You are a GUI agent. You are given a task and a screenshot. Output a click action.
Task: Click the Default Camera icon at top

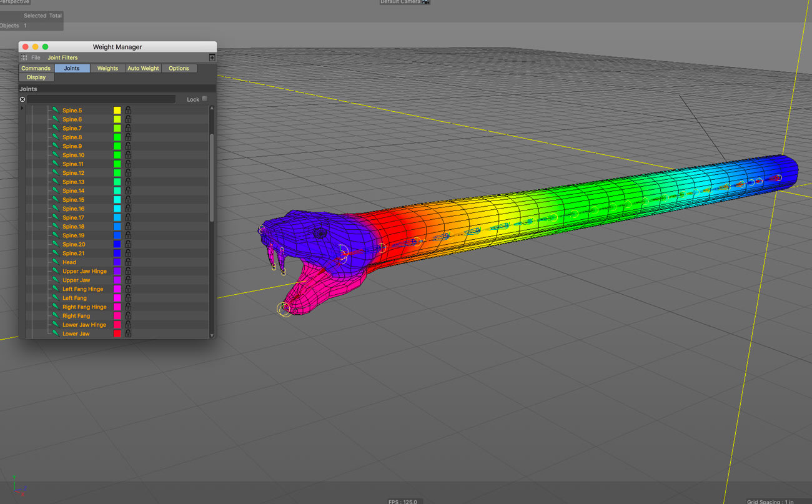[426, 2]
